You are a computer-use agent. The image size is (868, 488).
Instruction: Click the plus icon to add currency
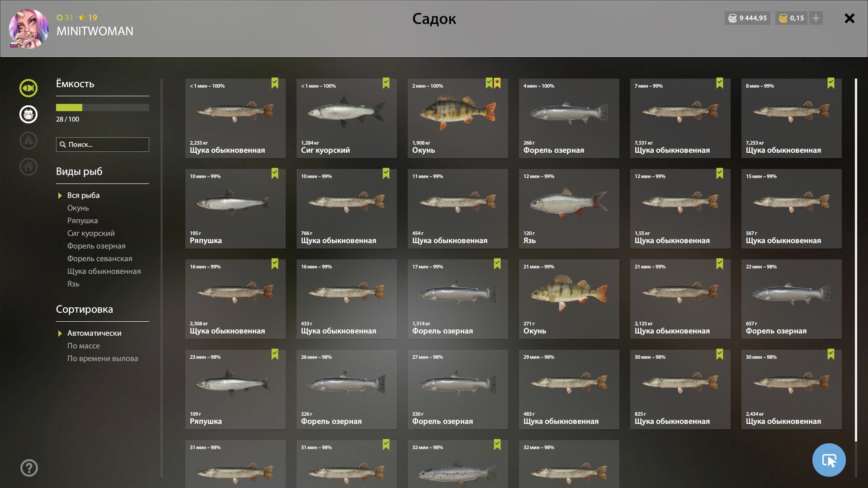pos(816,18)
